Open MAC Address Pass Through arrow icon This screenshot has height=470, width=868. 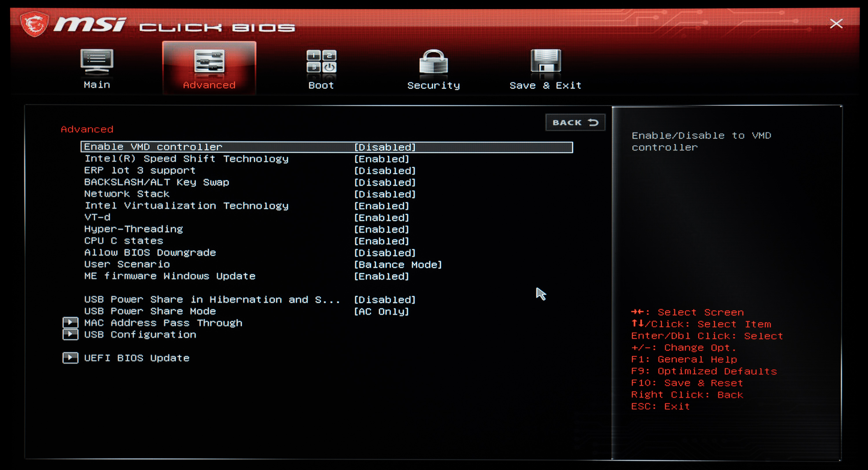click(70, 323)
